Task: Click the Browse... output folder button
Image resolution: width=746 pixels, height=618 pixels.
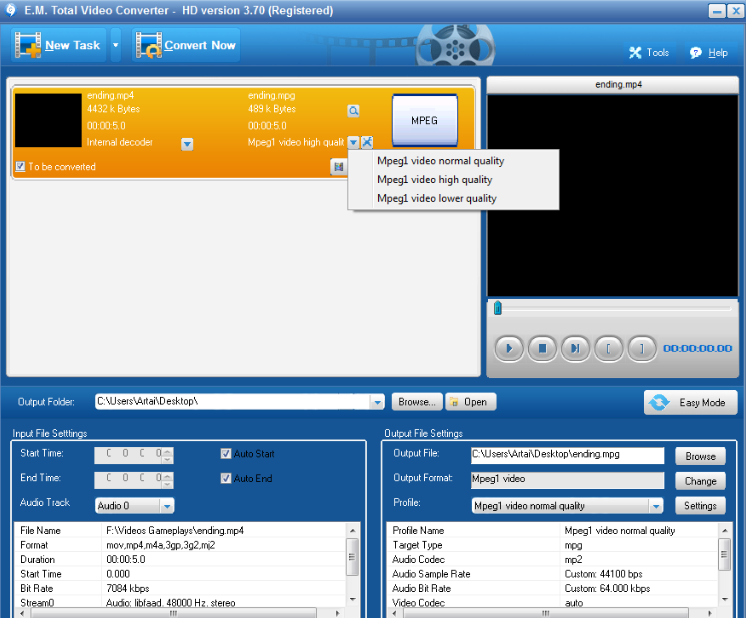Action: (417, 402)
